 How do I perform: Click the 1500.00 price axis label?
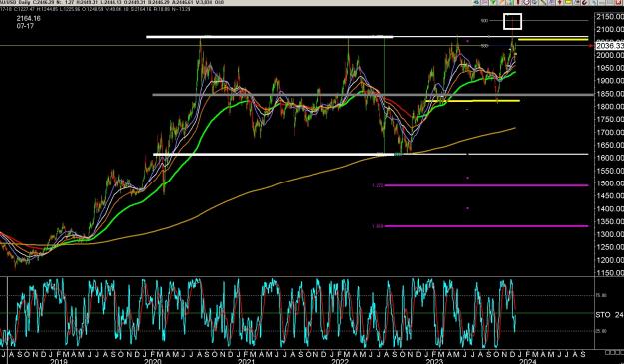tap(610, 183)
